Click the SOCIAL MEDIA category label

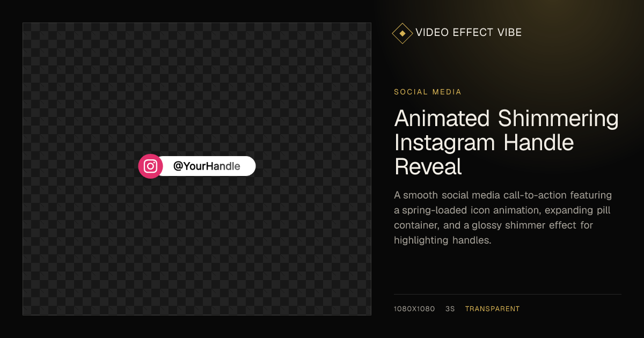click(x=428, y=92)
